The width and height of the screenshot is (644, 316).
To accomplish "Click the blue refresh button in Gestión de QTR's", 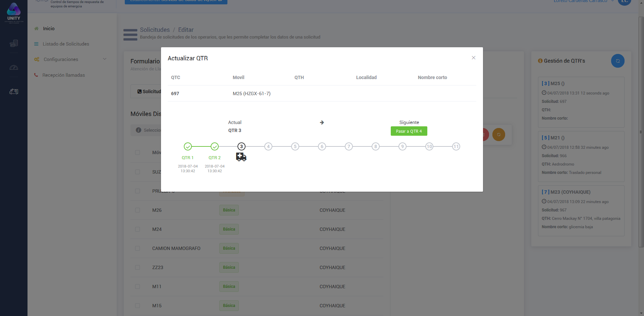I will tap(617, 61).
